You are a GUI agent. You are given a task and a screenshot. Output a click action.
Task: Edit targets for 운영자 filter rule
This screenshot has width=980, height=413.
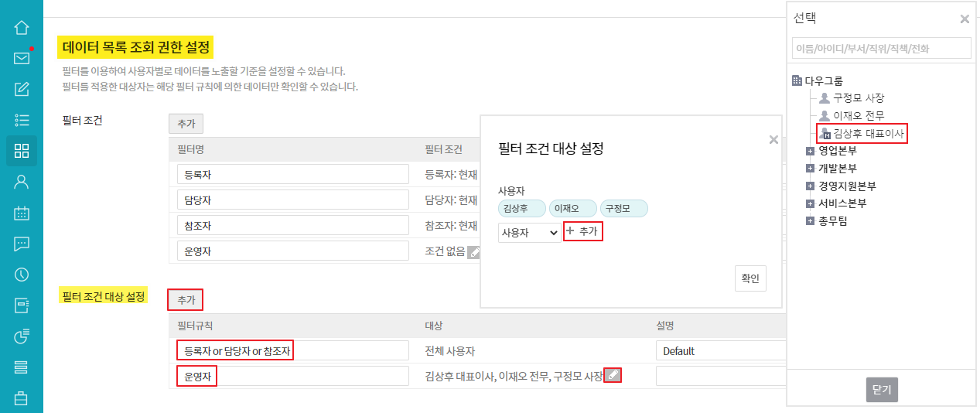[613, 376]
